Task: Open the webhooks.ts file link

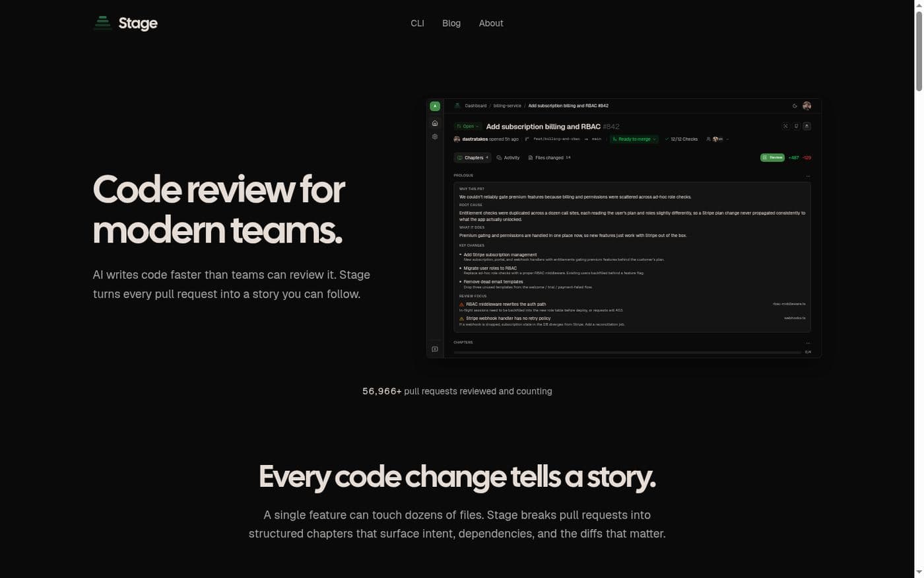Action: [795, 318]
